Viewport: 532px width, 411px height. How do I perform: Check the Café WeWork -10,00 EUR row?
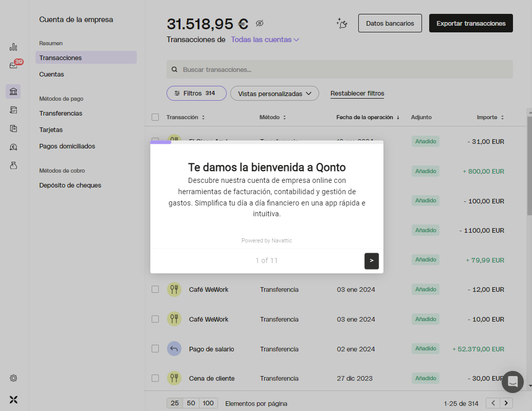(155, 319)
